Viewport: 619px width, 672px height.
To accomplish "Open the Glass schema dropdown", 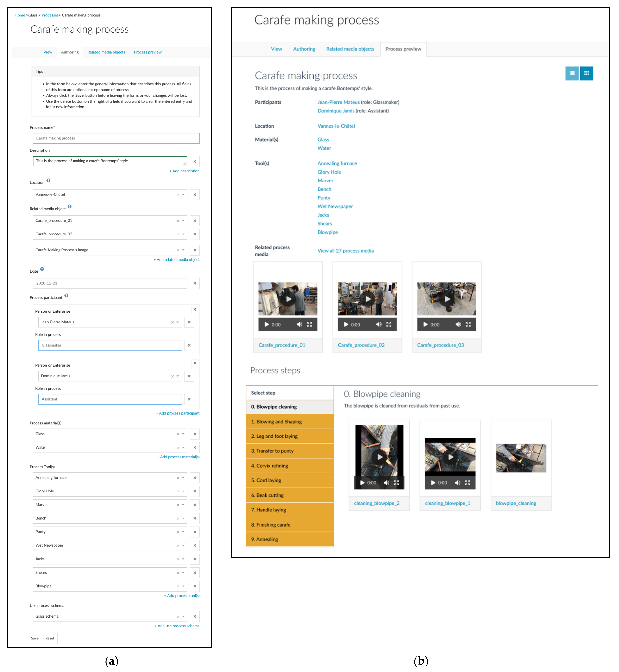I will tap(183, 616).
